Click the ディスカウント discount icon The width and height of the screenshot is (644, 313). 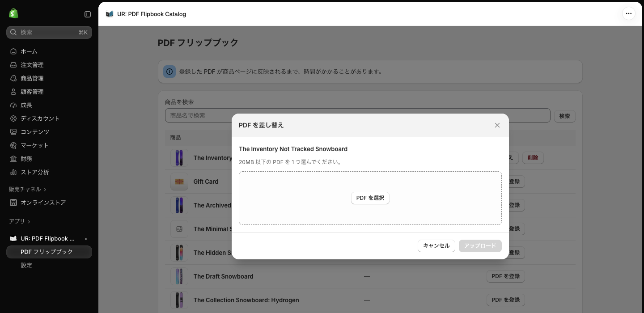click(13, 118)
